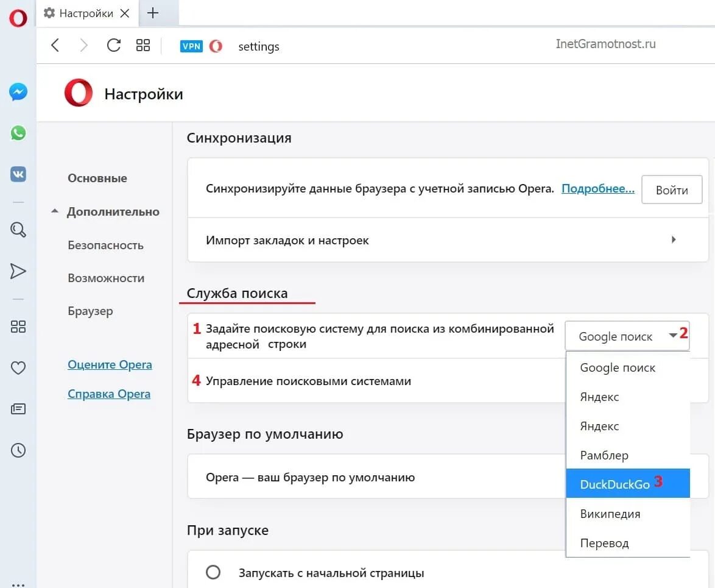Screen dimensions: 715x588
Task: Open Браузер settings
Action: [90, 311]
